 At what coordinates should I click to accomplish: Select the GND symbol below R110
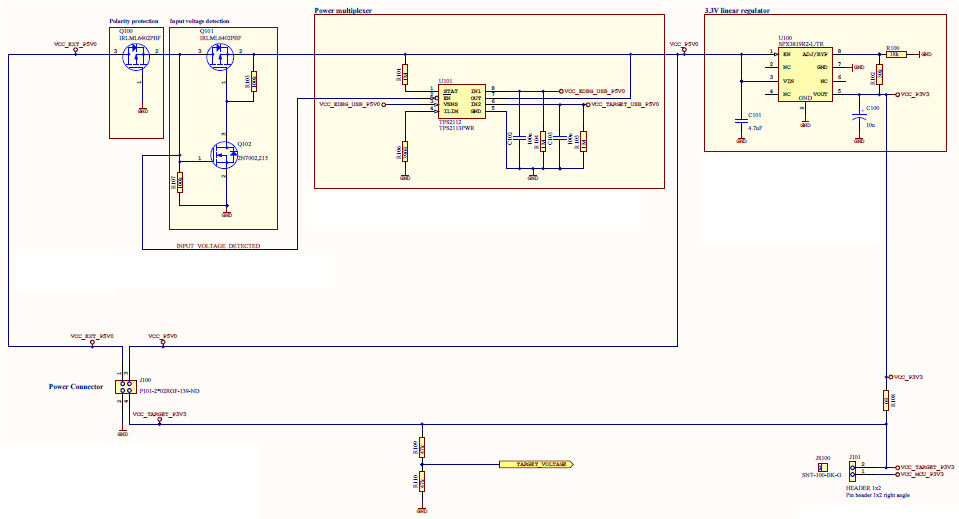pyautogui.click(x=421, y=510)
